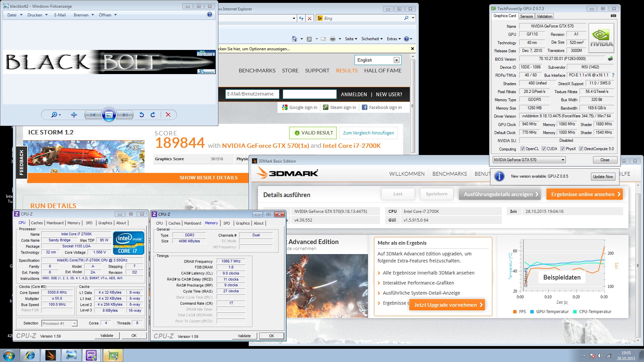Click GPU-Z screenshot camera icon

click(613, 16)
